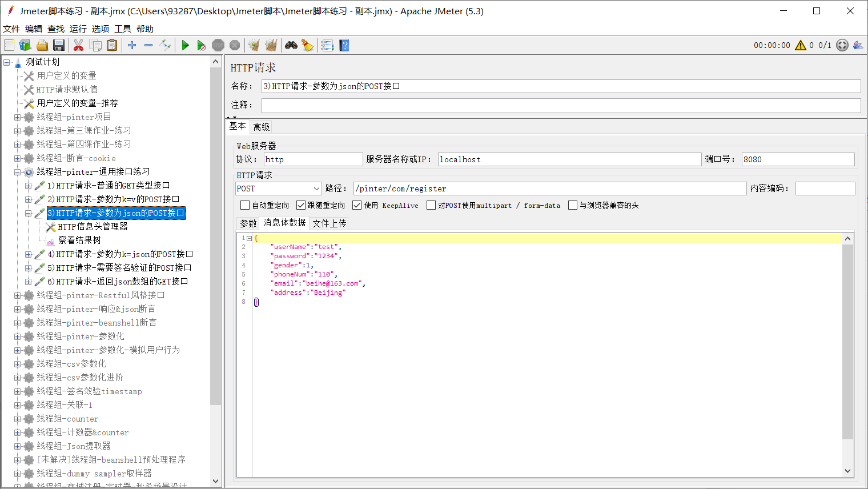Paste with the clipboard toolbar icon

[x=112, y=45]
